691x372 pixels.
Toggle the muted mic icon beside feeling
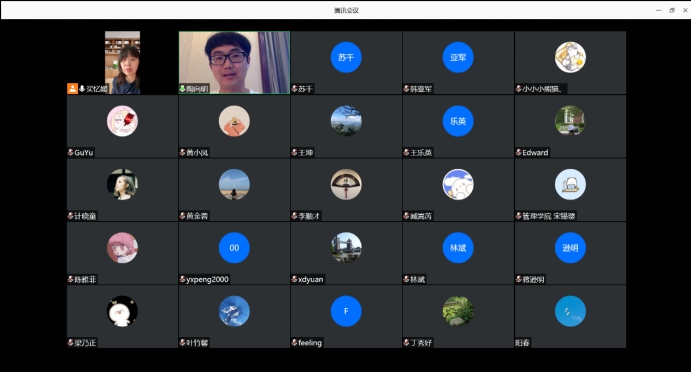[x=294, y=343]
